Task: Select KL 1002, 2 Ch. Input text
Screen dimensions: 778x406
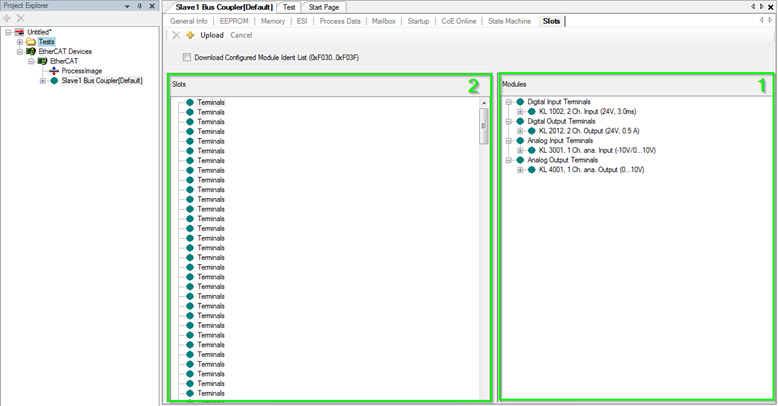Action: pyautogui.click(x=587, y=112)
